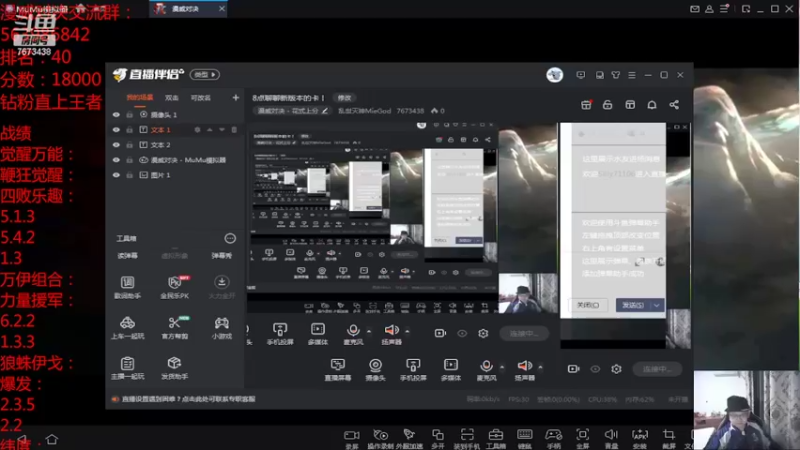Open the 类型 dropdown beside 直播伴侣 logo
The image size is (800, 450).
205,74
